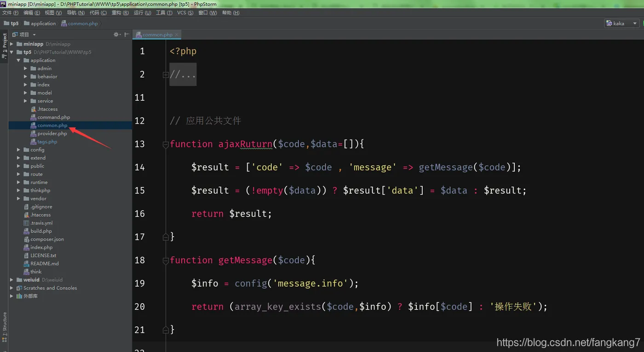
Task: Open the 工具 (T) menu
Action: (164, 13)
